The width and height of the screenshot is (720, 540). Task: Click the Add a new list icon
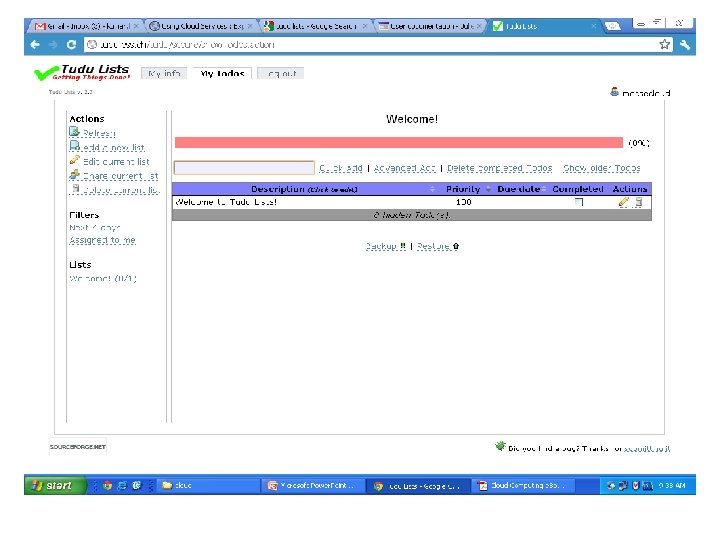[74, 146]
